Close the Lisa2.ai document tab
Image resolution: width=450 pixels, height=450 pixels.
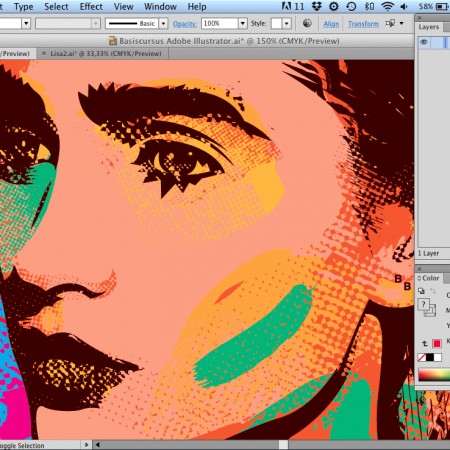[44, 53]
